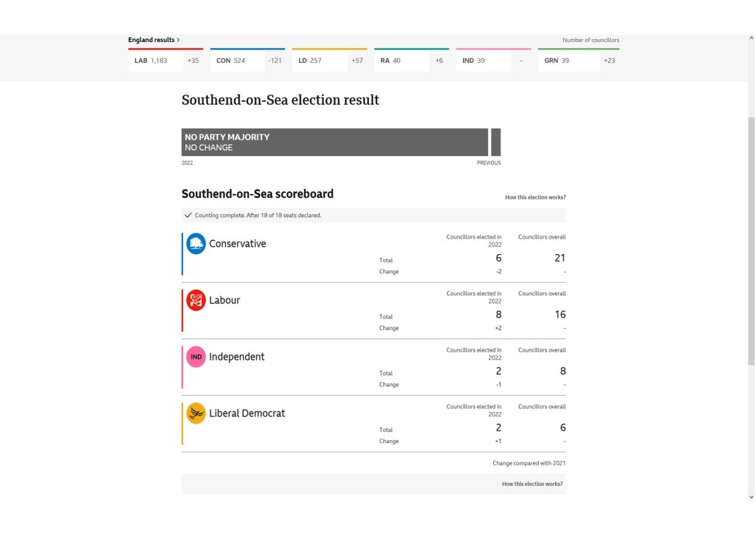
Task: Click the small previous result bar segment
Action: [x=495, y=142]
